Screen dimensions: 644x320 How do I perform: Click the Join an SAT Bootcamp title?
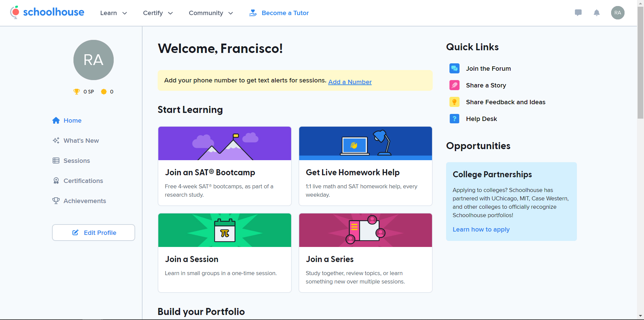210,172
